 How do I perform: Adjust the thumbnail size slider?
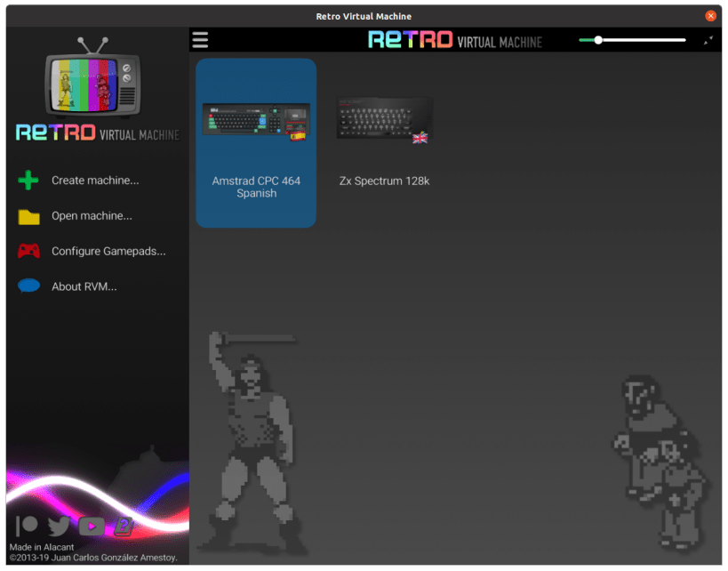click(632, 40)
